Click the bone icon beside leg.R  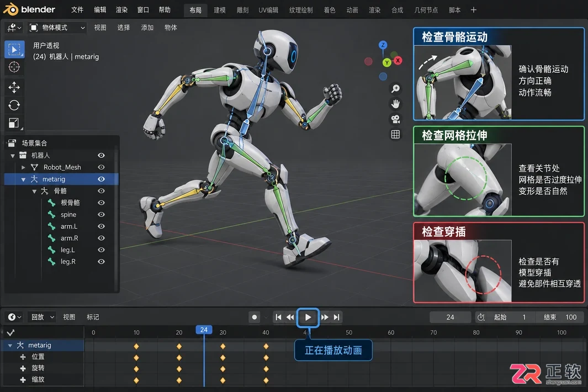point(52,262)
